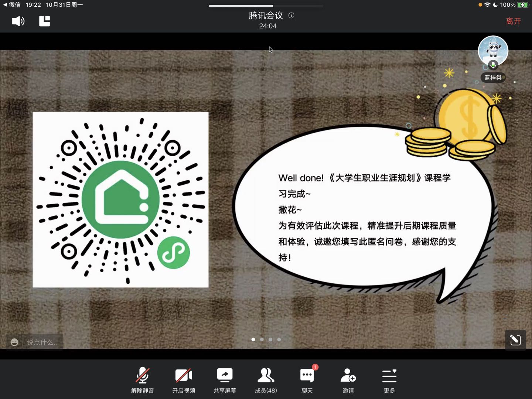The image size is (532, 399).
Task: Tap the 腾讯会议 meeting title
Action: pos(266,16)
